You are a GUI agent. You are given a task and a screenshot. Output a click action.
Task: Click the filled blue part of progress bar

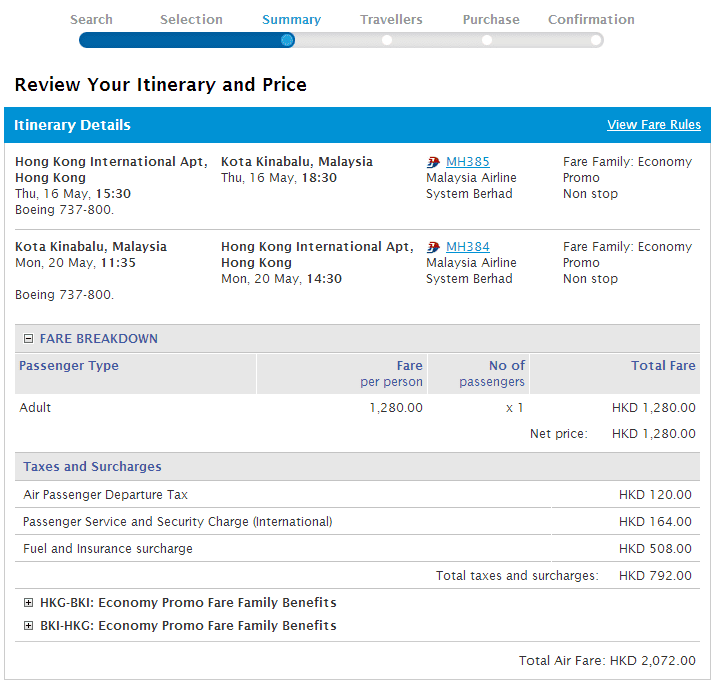tap(180, 40)
